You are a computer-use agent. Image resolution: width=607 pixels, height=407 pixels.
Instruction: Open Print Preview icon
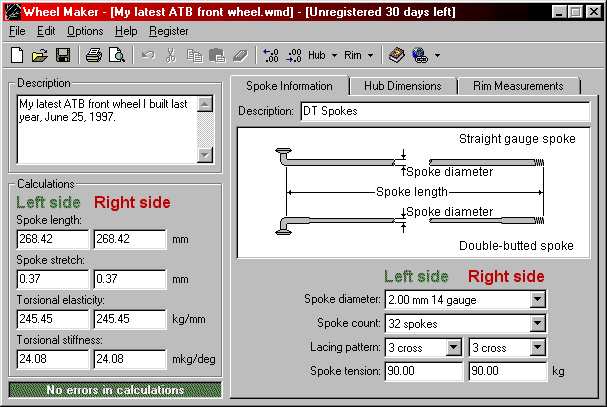(x=117, y=55)
